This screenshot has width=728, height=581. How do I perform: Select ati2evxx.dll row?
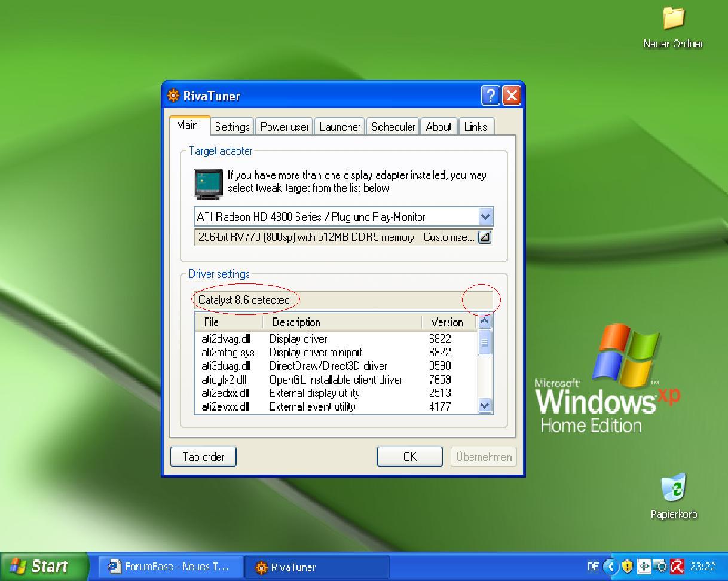point(335,406)
